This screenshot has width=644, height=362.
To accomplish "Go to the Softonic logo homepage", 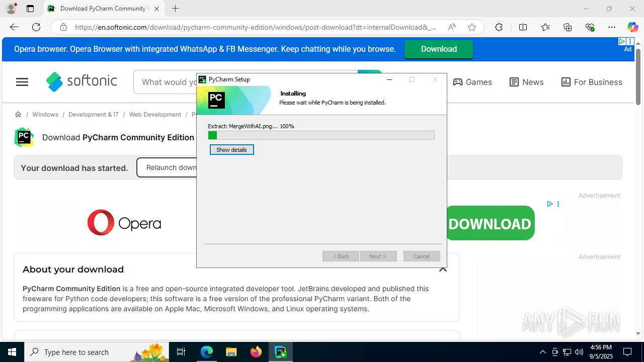I will (x=82, y=81).
